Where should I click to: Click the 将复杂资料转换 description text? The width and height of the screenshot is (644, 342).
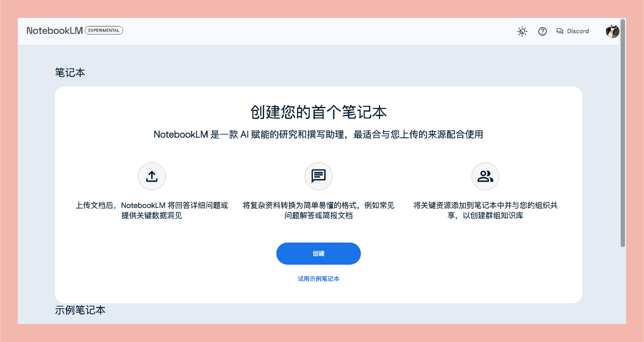click(x=318, y=211)
